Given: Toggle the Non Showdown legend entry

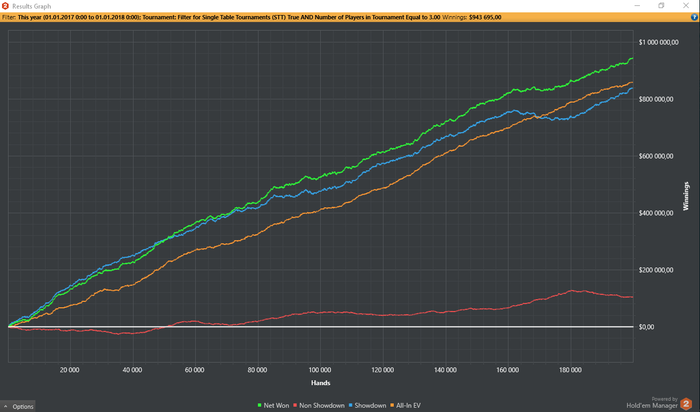Looking at the screenshot, I should (x=319, y=405).
